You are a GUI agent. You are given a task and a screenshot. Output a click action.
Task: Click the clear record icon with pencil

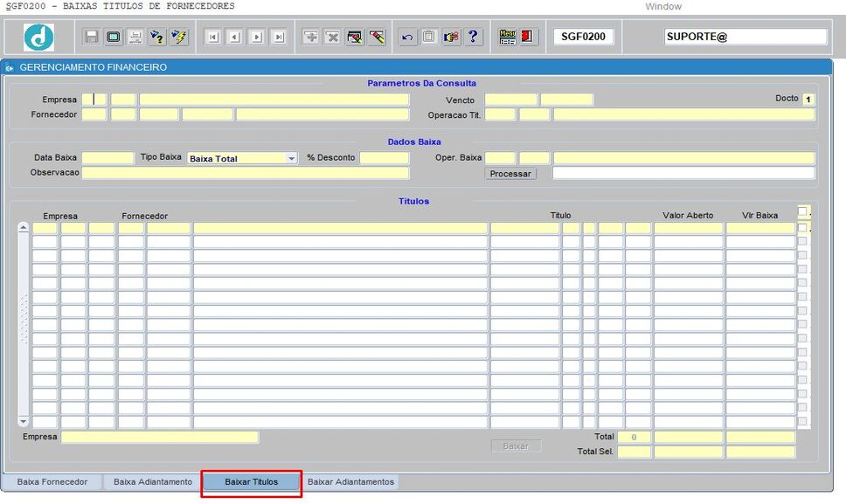[x=355, y=37]
